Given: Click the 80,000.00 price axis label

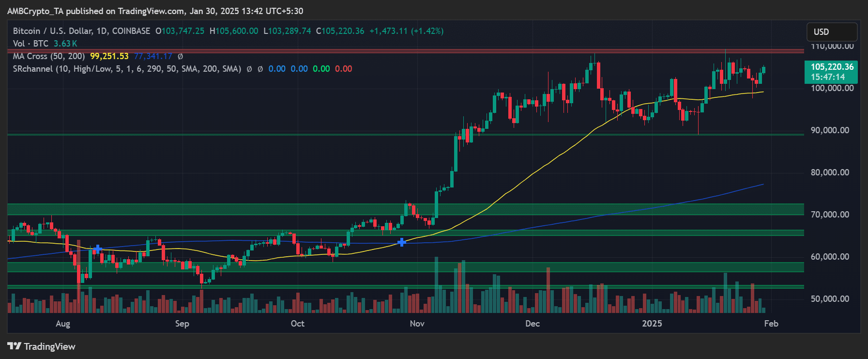Looking at the screenshot, I should (x=830, y=172).
